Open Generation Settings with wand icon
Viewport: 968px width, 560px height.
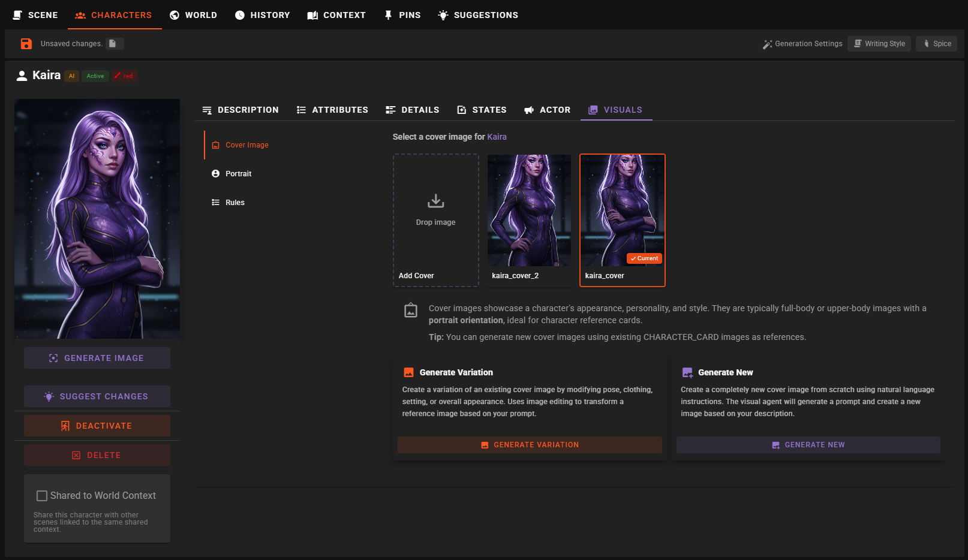tap(802, 44)
